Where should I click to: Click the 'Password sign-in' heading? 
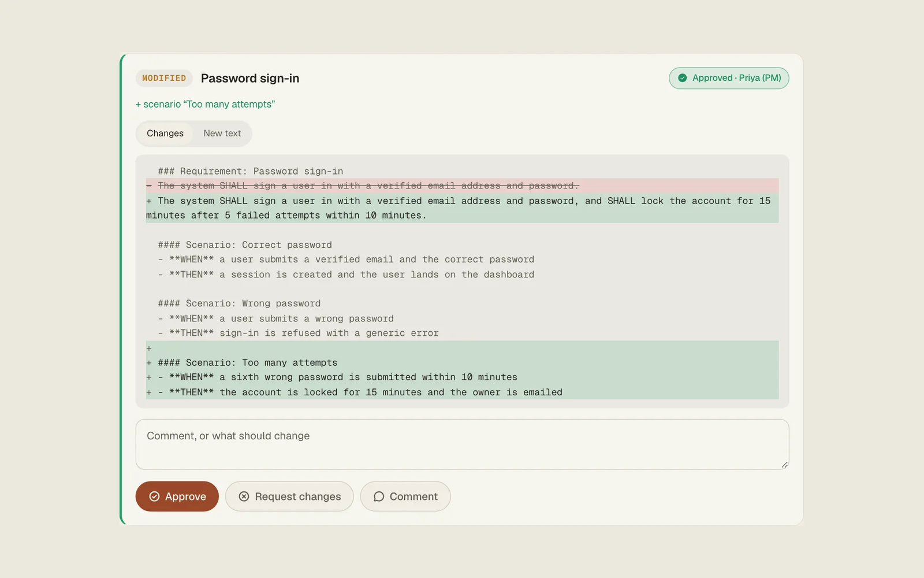point(250,78)
